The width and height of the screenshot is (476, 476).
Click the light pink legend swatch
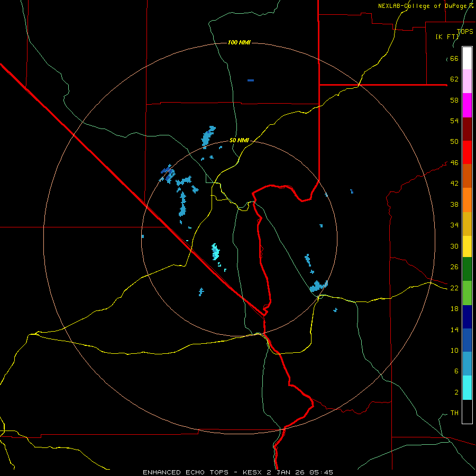point(467,81)
